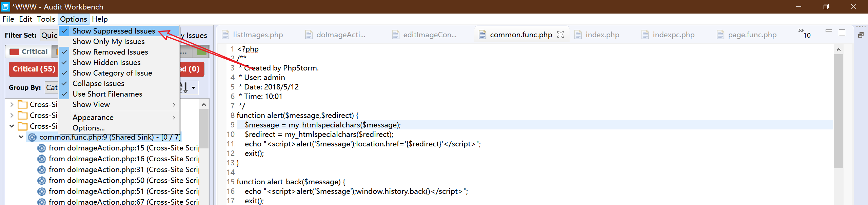Maximize the editor pane
This screenshot has width=868, height=205.
pyautogui.click(x=842, y=33)
